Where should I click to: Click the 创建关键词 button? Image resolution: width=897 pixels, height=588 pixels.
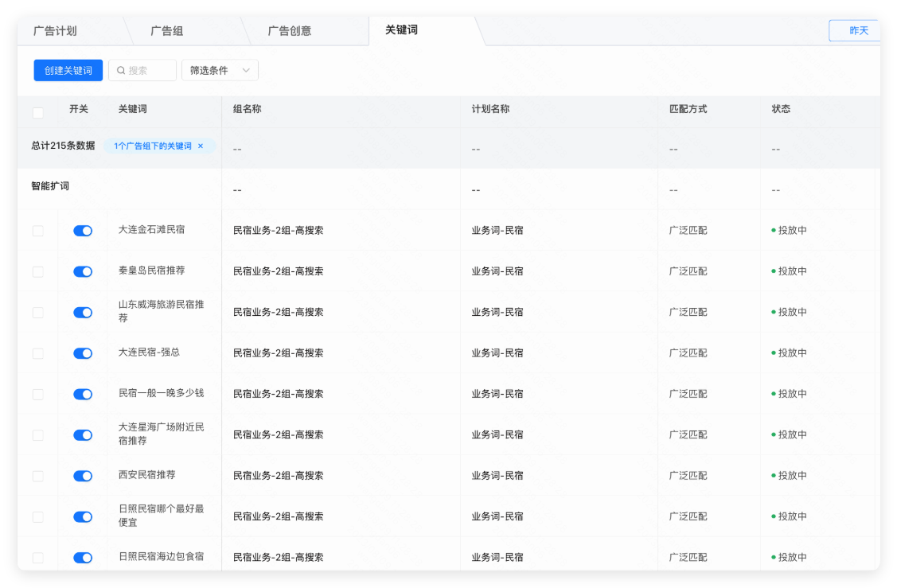tap(68, 70)
